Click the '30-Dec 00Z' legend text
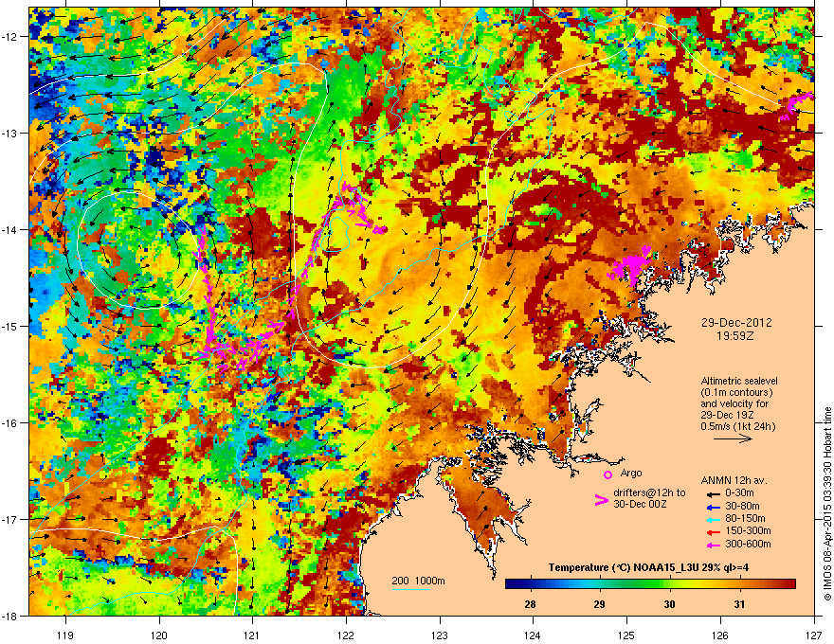This screenshot has width=834, height=644. 640,504
